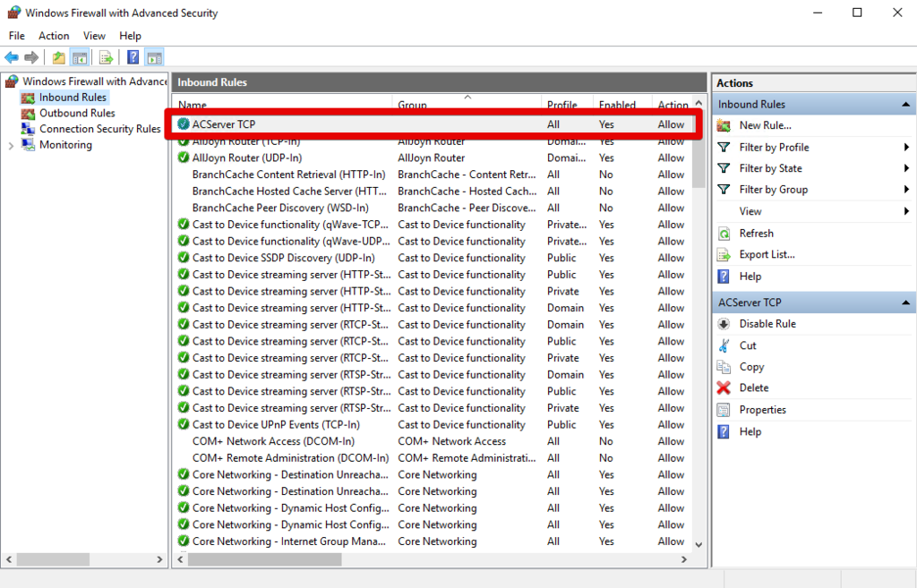This screenshot has height=588, width=917.
Task: Select Core Networking - Internet Group Management rule
Action: 432,541
